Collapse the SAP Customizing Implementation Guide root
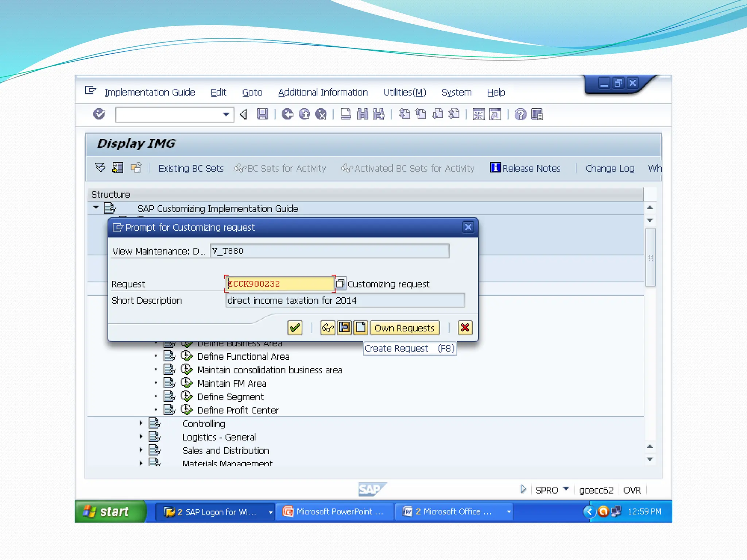Image resolution: width=747 pixels, height=560 pixels. tap(96, 208)
